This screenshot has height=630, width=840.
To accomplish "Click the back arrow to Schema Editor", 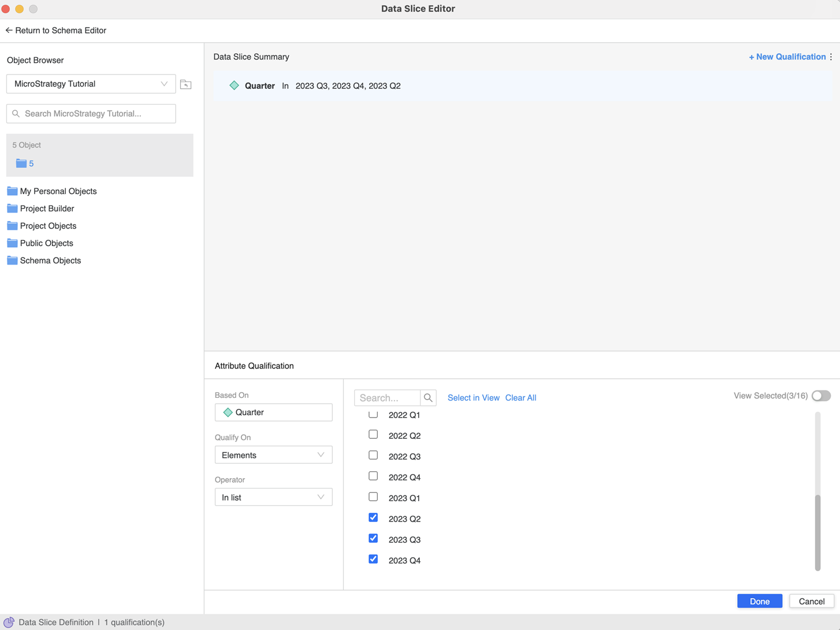I will (x=9, y=31).
